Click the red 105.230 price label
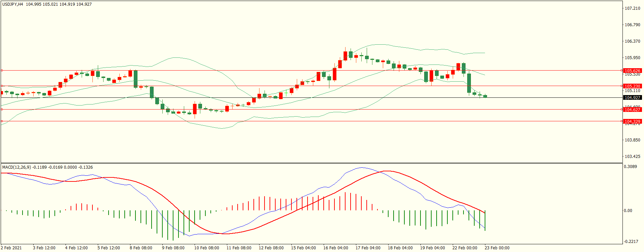The width and height of the screenshot is (644, 252). [x=632, y=86]
